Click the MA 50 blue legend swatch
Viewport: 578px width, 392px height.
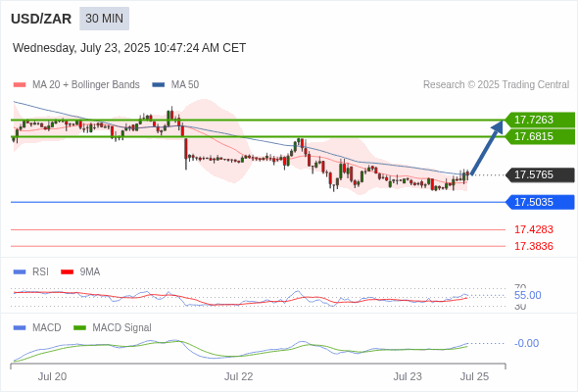point(159,85)
